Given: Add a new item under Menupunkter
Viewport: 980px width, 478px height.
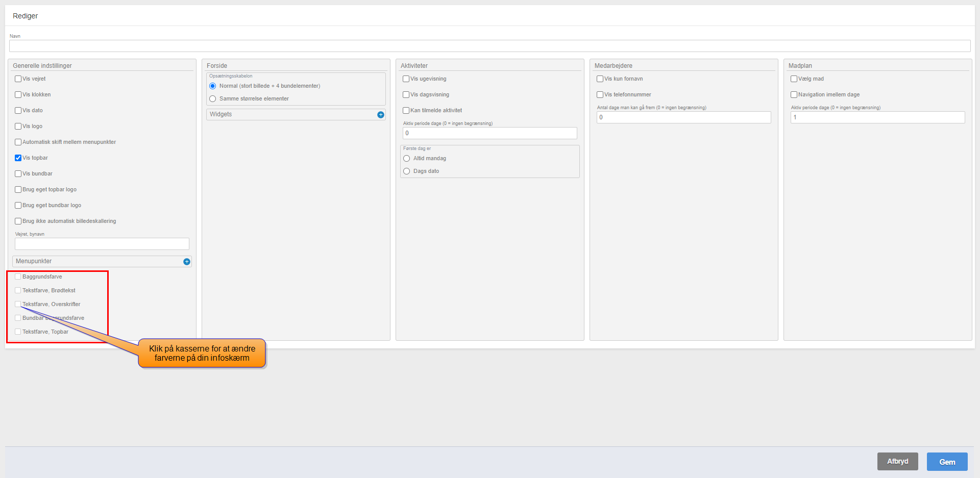Looking at the screenshot, I should click(x=187, y=262).
